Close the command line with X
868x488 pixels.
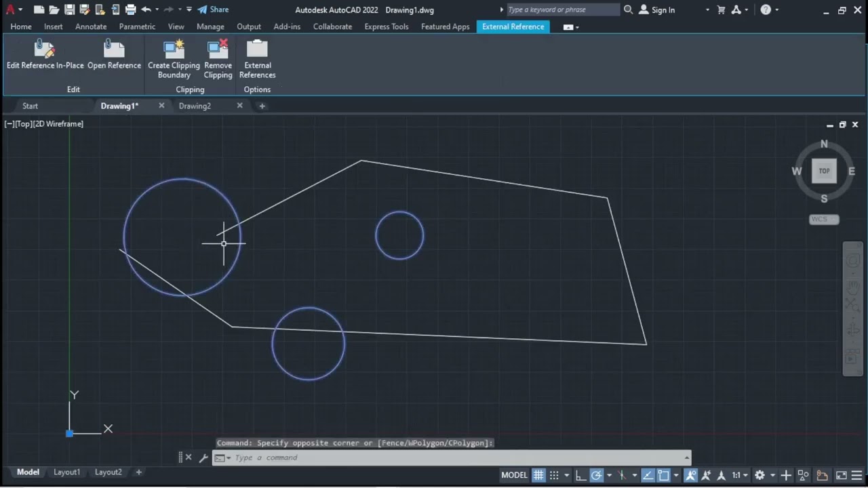tap(189, 457)
